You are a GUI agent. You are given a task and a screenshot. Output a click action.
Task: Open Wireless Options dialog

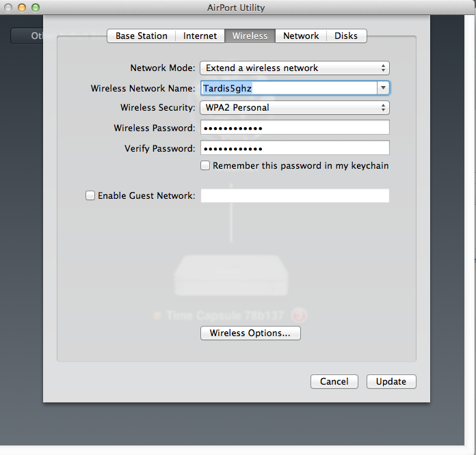pyautogui.click(x=250, y=333)
